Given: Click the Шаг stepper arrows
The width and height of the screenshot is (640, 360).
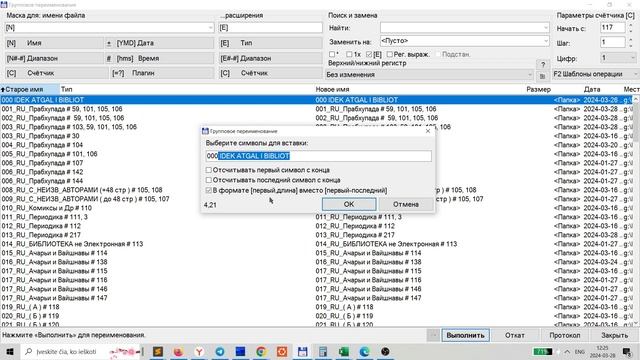Looking at the screenshot, I should coord(631,42).
